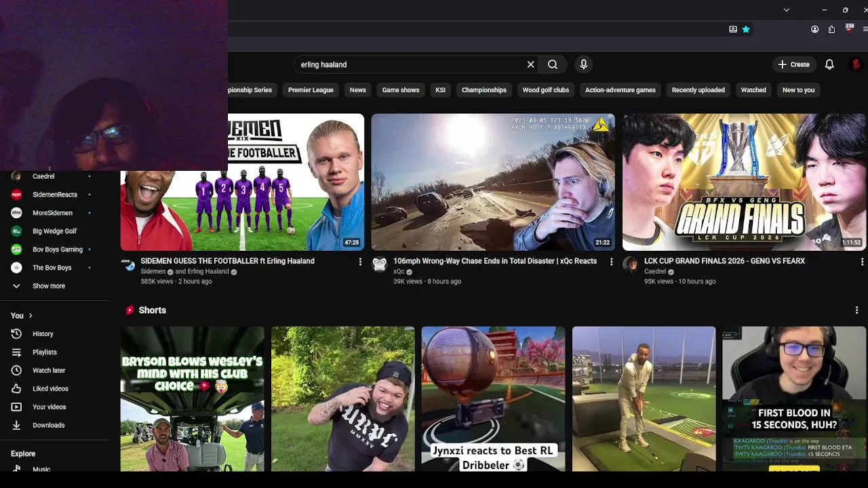868x488 pixels.
Task: Open the Bryson Blows Wesley's Mind short
Action: tap(193, 399)
